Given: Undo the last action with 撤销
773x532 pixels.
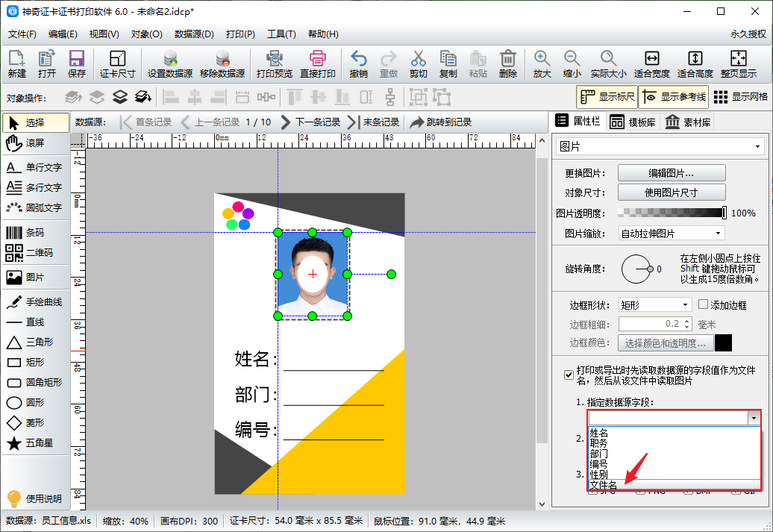Looking at the screenshot, I should point(358,64).
